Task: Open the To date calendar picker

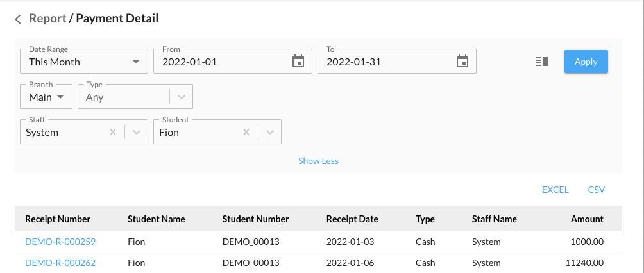Action: [462, 62]
